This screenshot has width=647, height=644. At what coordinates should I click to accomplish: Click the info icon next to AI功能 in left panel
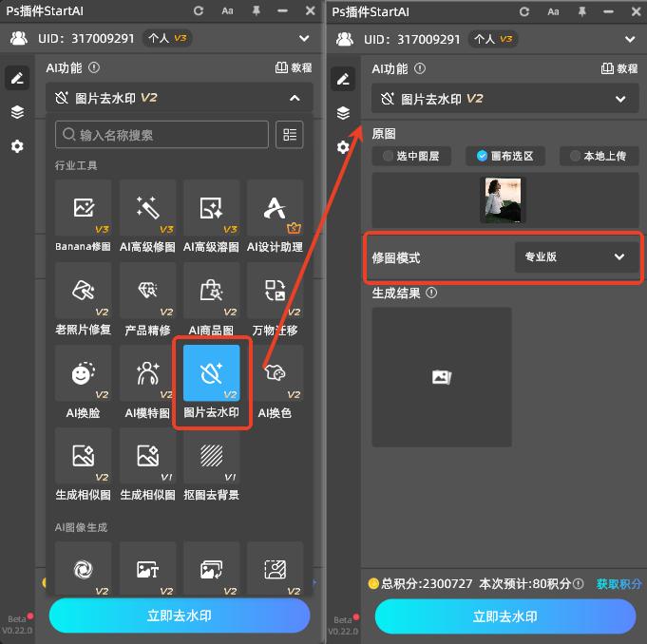(94, 67)
